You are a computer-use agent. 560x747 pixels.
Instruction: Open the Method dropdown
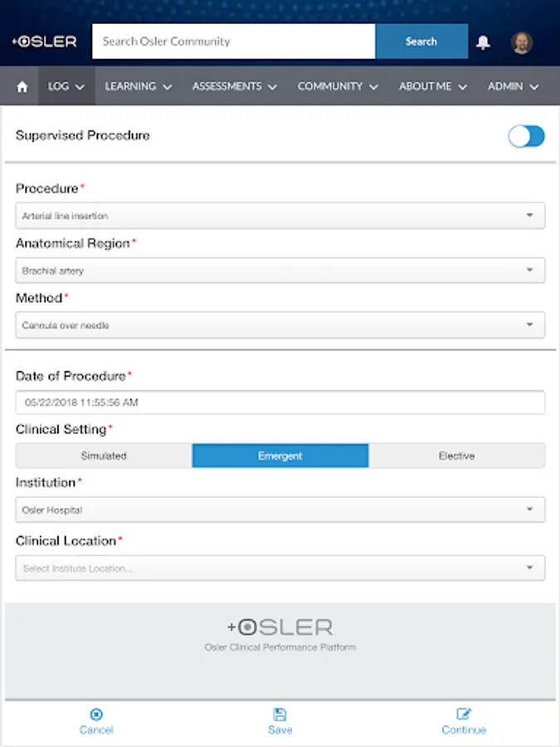point(280,325)
